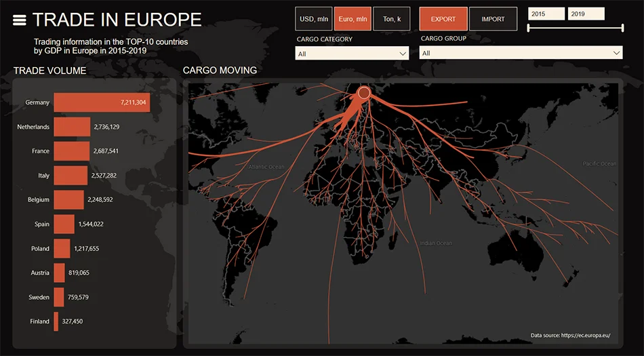This screenshot has height=356, width=644.
Task: Click the Finland value 327,450
Action: [73, 321]
